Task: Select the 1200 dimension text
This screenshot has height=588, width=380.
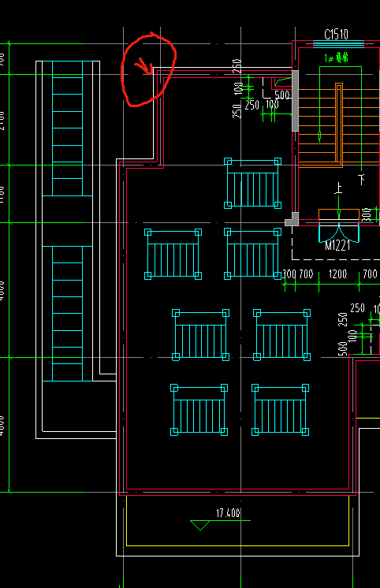Action: (338, 274)
